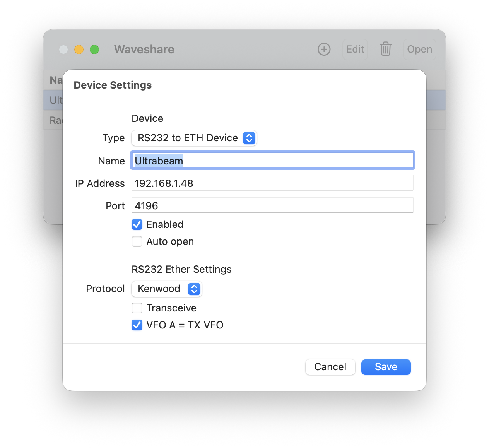489x448 pixels.
Task: Select the highlighted Ult device row
Action: [x=55, y=99]
